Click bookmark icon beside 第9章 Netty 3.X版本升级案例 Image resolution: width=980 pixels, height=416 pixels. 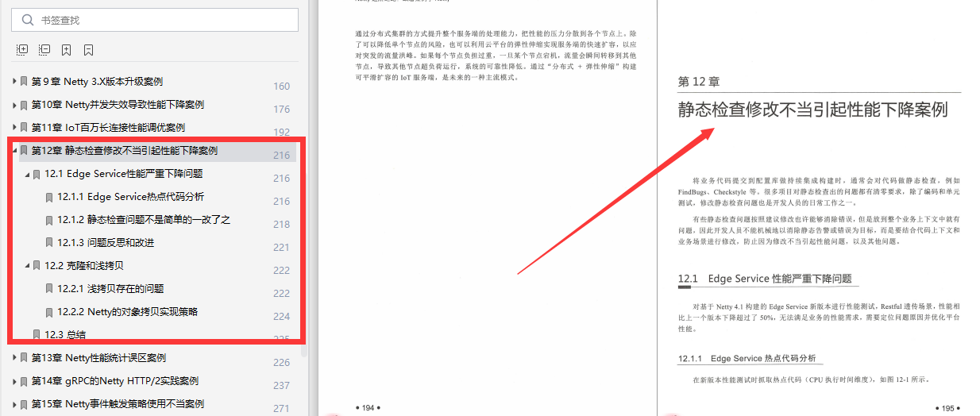[24, 82]
